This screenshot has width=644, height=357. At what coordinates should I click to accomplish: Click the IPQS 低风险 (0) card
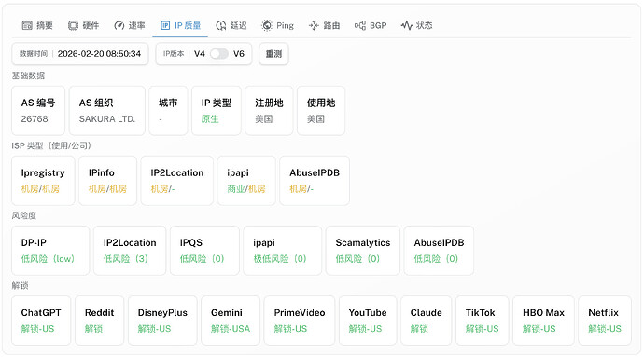pos(204,251)
